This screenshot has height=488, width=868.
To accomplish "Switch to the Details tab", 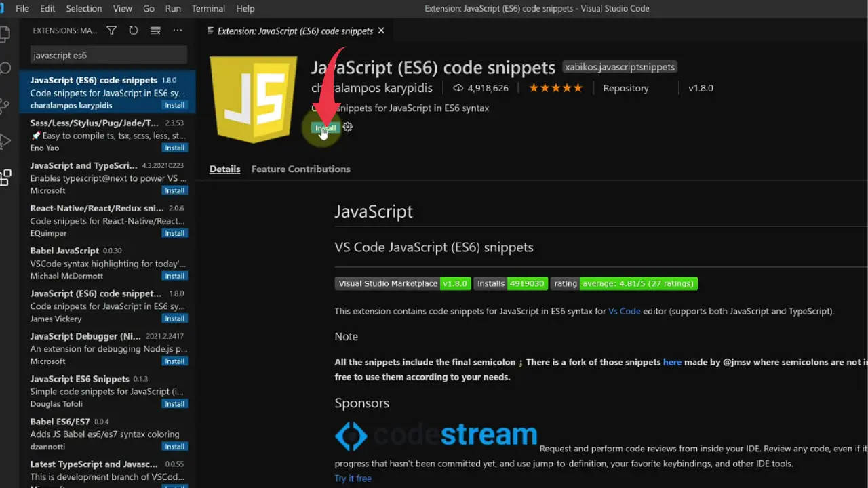I will pos(224,169).
